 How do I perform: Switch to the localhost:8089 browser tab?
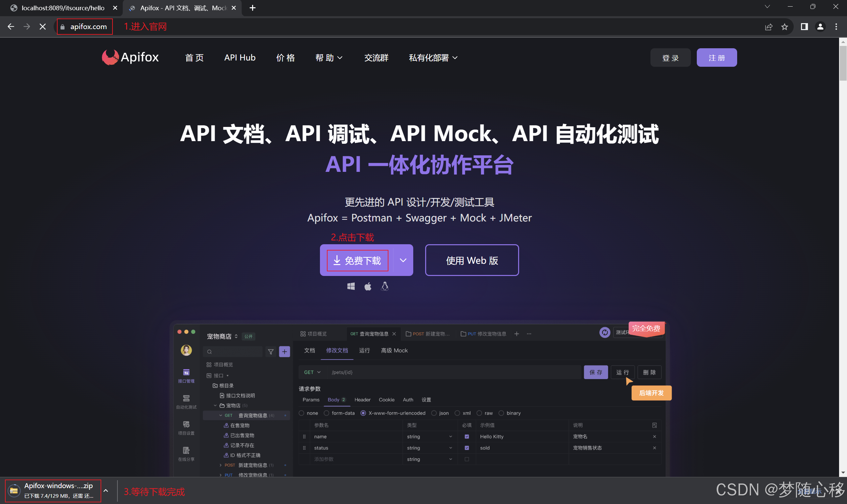63,8
